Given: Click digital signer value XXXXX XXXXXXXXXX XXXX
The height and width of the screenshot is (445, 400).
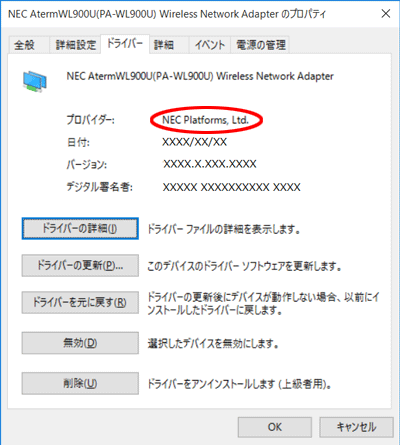Looking at the screenshot, I should tap(232, 187).
